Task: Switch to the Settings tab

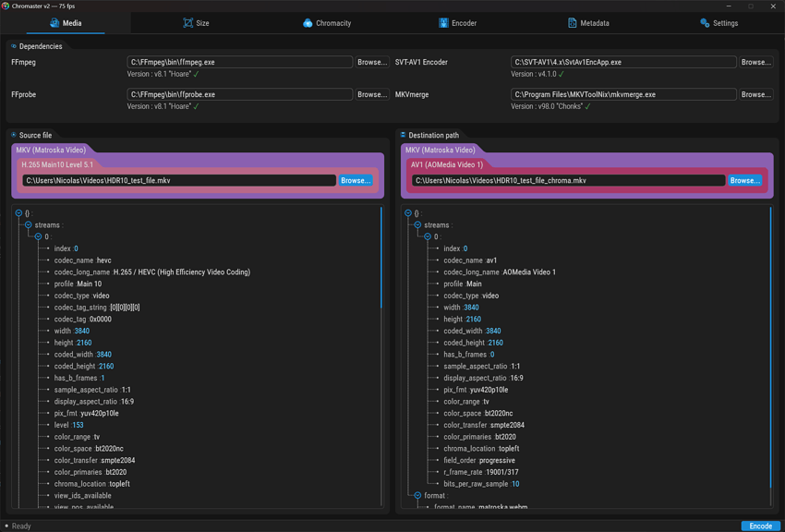Action: point(719,23)
